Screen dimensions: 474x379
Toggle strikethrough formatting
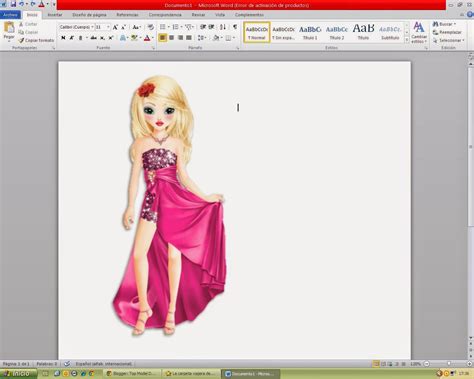pyautogui.click(x=94, y=38)
